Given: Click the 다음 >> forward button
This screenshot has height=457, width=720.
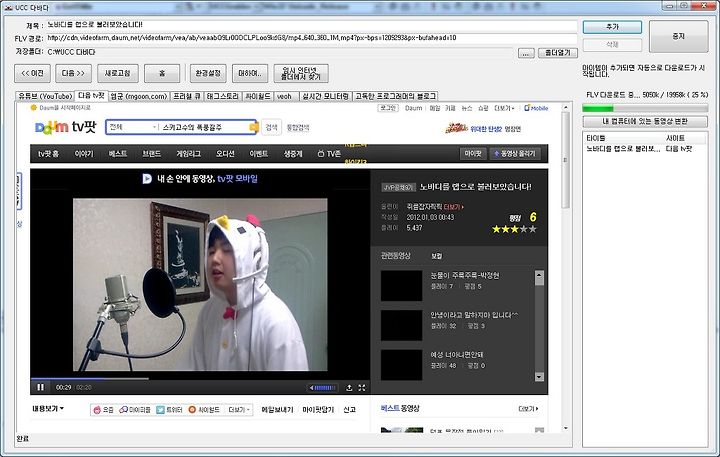Looking at the screenshot, I should pyautogui.click(x=73, y=73).
